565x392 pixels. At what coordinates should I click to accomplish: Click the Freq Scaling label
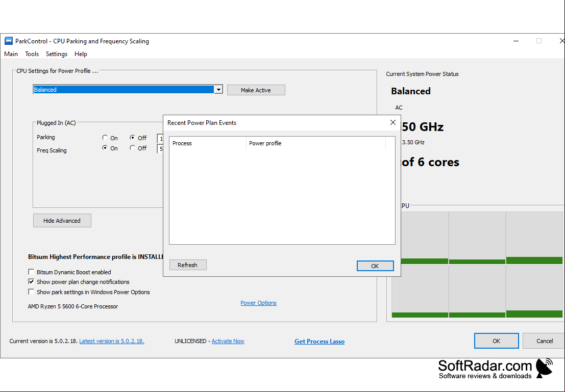pos(52,150)
